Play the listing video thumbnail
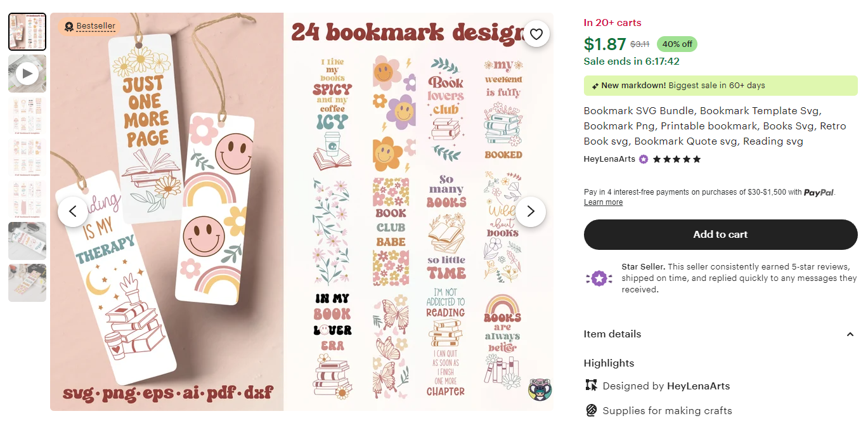868x423 pixels. tap(27, 74)
